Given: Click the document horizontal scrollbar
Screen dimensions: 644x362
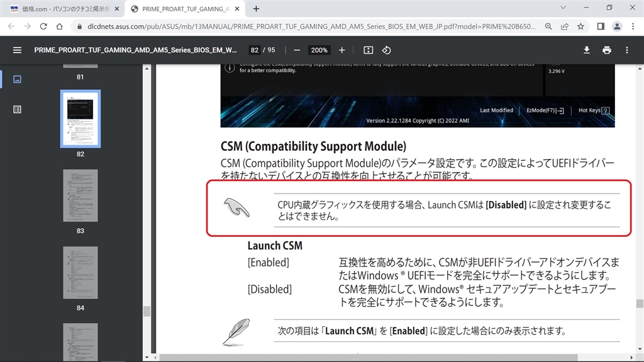Looking at the screenshot, I should (x=368, y=358).
